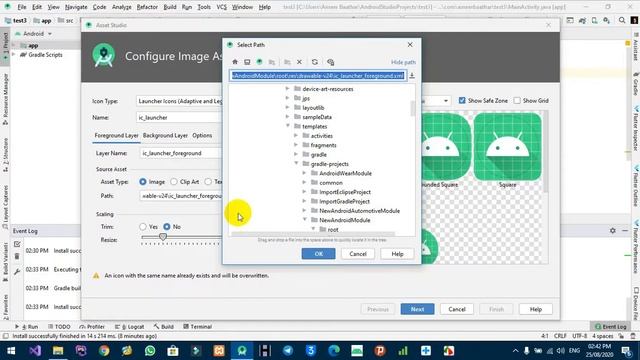
Task: Open the path history download arrow icon
Action: point(412,76)
